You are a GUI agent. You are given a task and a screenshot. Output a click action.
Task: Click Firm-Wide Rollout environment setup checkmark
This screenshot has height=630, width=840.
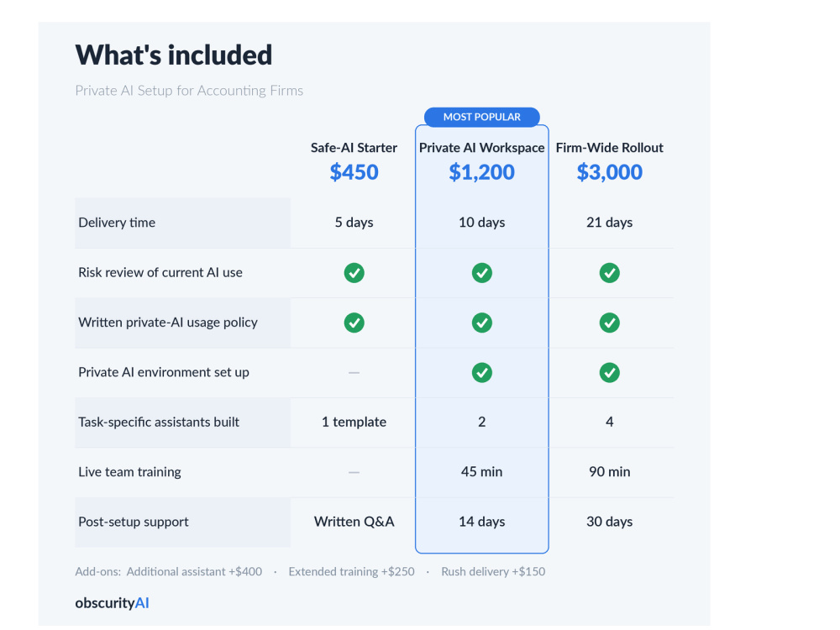[x=610, y=372]
